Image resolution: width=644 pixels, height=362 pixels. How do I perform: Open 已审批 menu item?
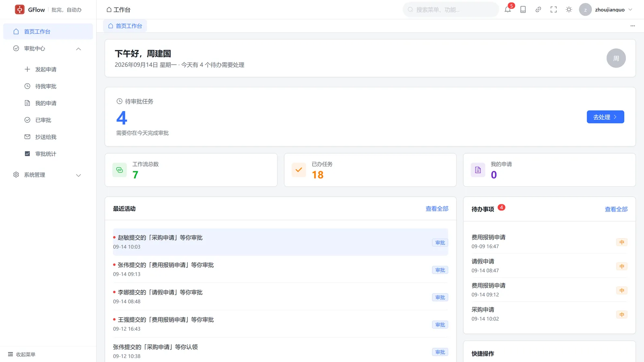click(x=48, y=120)
